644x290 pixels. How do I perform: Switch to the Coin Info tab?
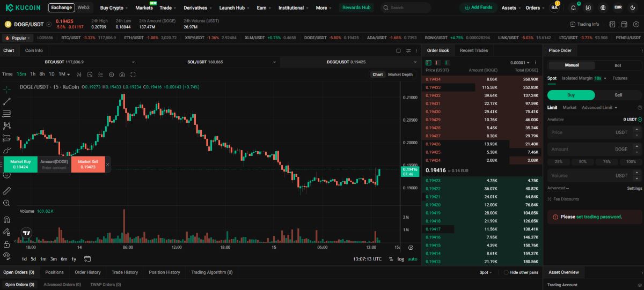coord(34,50)
